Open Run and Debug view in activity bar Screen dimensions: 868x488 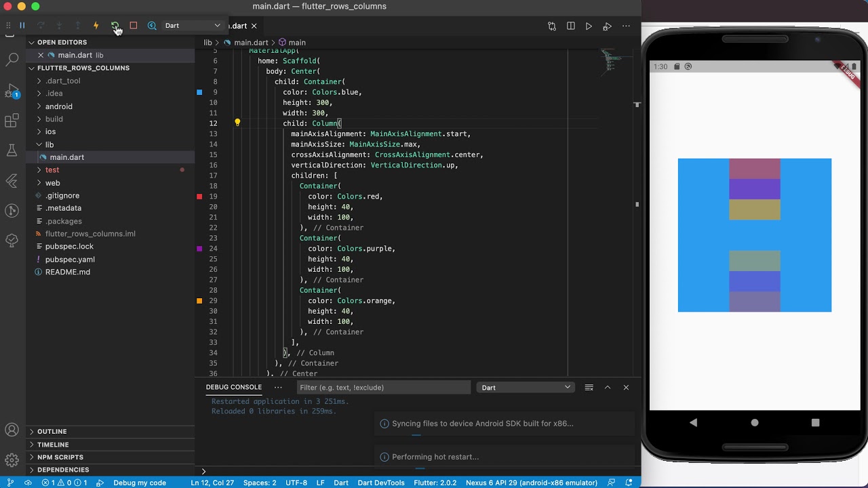tap(12, 91)
